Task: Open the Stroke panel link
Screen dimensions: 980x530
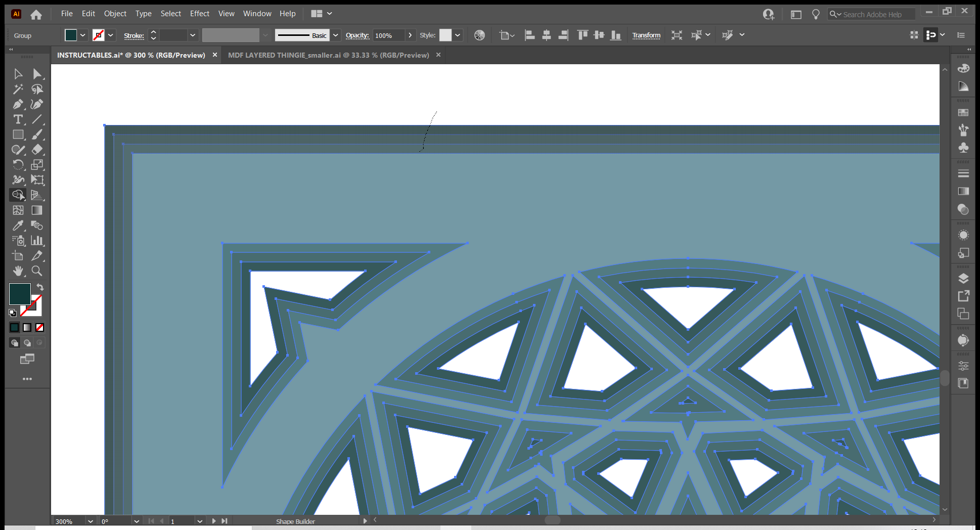Action: coord(134,35)
